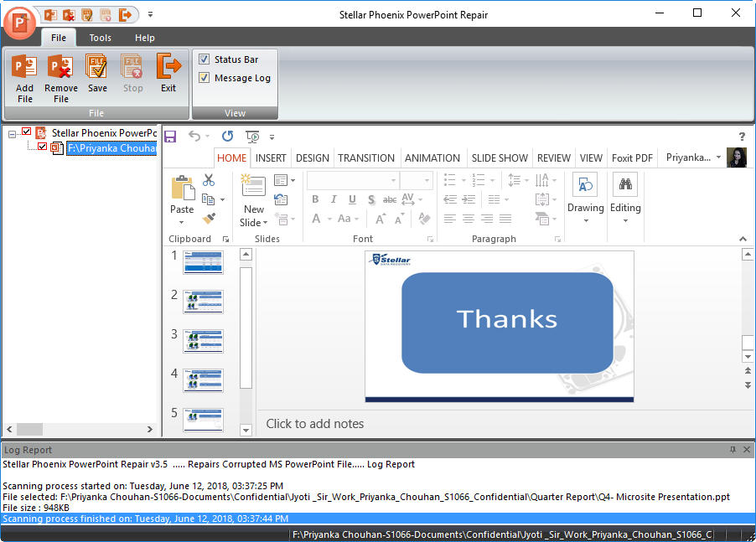This screenshot has height=542, width=756.
Task: Click the clear formatting eraser icon
Action: (x=424, y=219)
